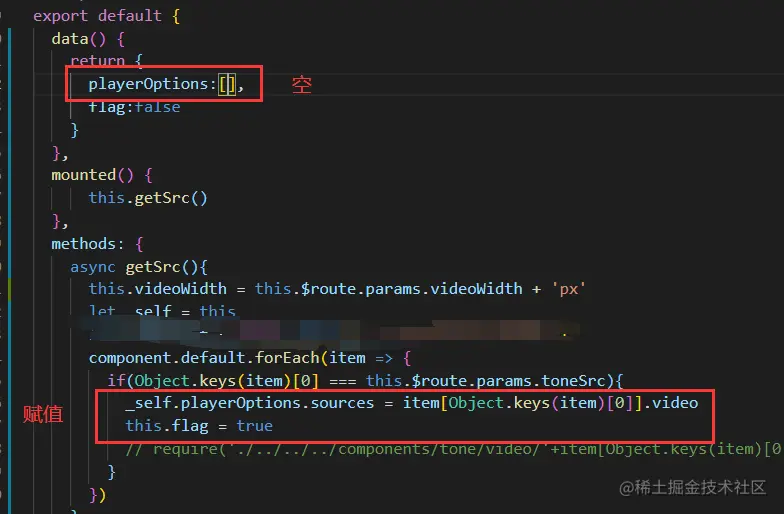Click the '_self.playerOptions.sources =' assignment line

[x=412, y=403]
